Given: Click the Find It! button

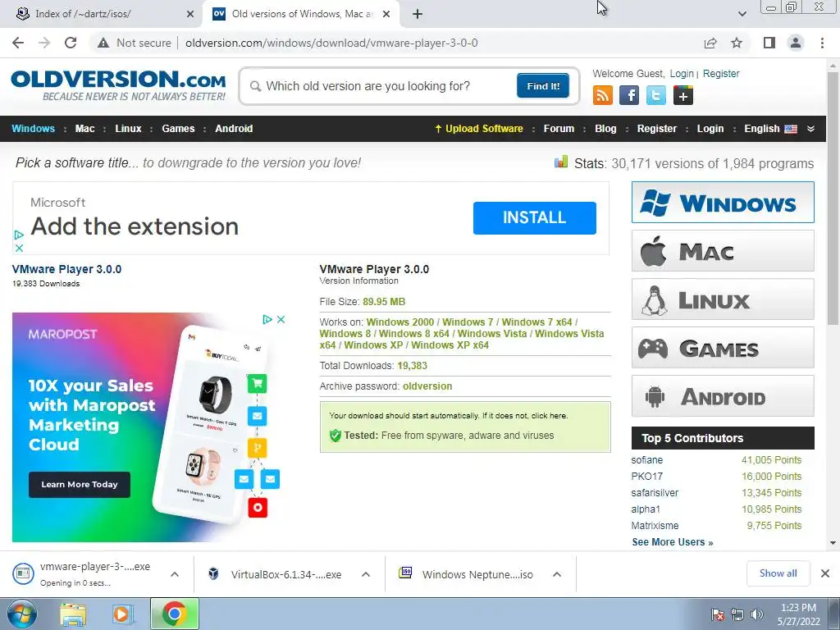Looking at the screenshot, I should pos(543,85).
